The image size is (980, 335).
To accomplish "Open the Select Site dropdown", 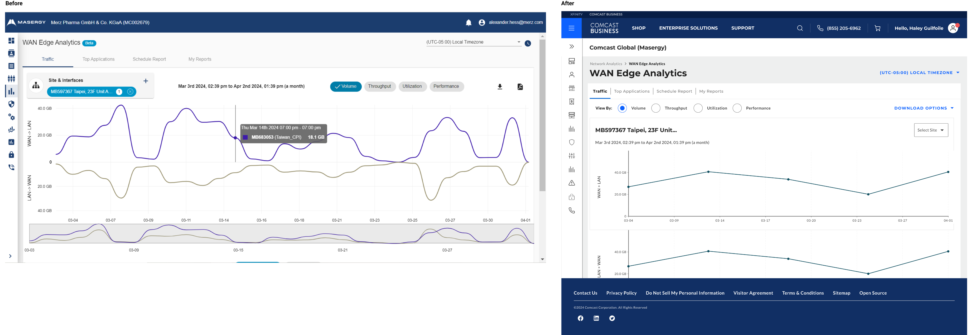I will click(x=931, y=130).
